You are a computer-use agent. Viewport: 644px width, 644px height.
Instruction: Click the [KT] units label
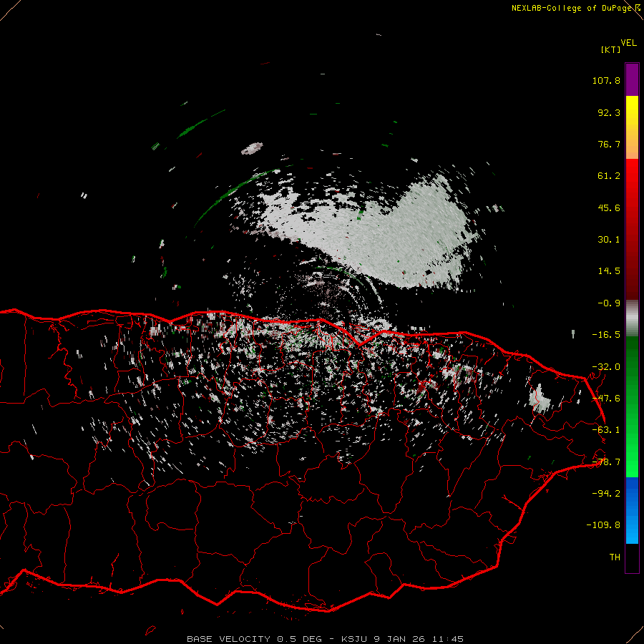[x=610, y=49]
